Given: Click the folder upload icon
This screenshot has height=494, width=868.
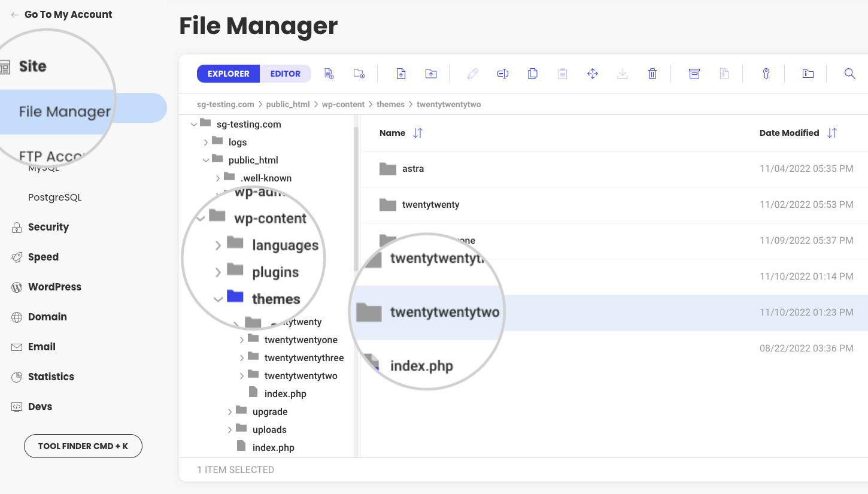Looking at the screenshot, I should coord(431,74).
